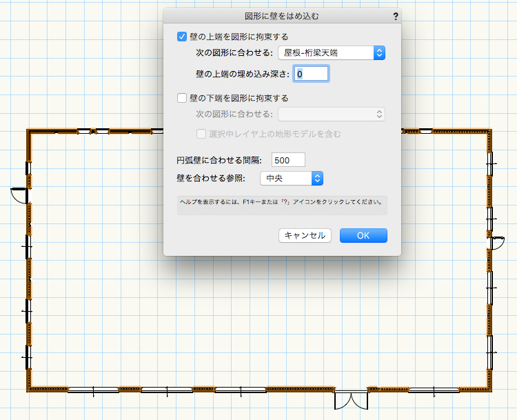Uncheck 壁の上端を図形に拘束する checkbox
517x420 pixels.
tap(182, 37)
